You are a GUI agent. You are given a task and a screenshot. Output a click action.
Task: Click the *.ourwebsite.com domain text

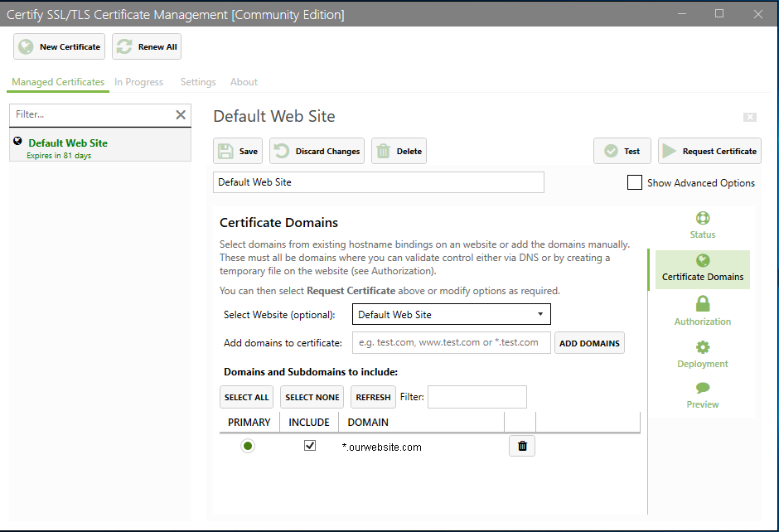[x=381, y=447]
